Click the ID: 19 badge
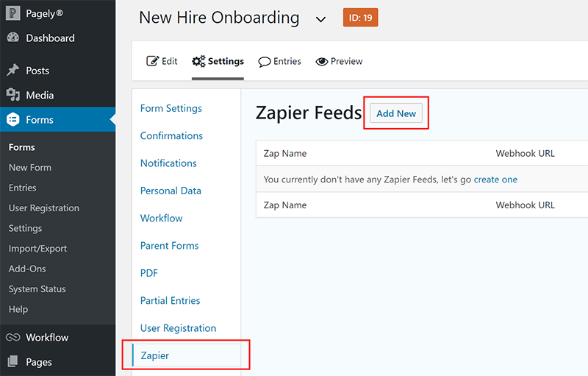588x376 pixels. tap(360, 18)
